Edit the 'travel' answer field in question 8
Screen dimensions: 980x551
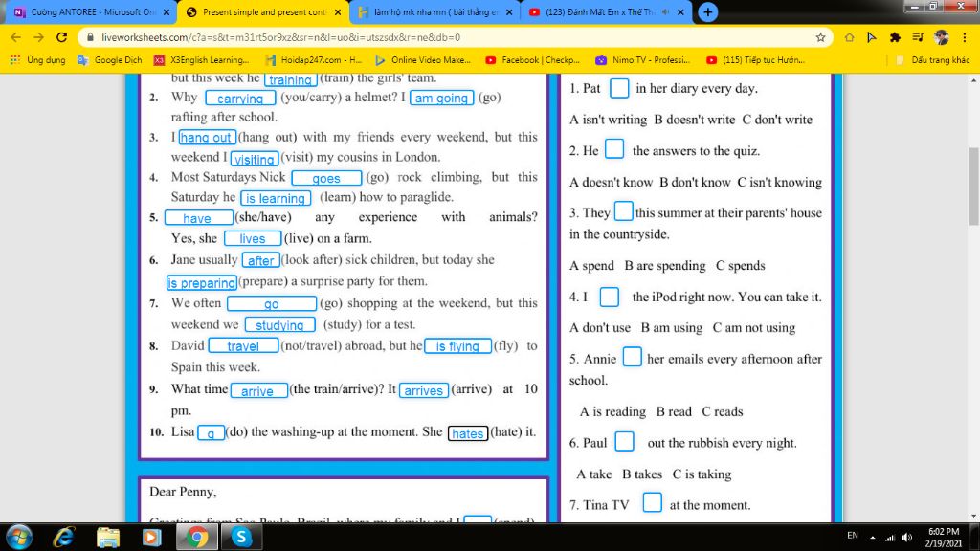[243, 345]
